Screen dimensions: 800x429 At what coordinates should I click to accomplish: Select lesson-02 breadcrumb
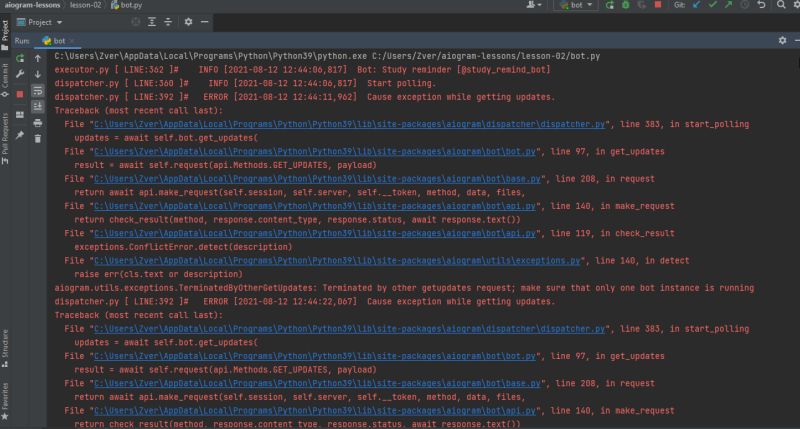pos(85,5)
